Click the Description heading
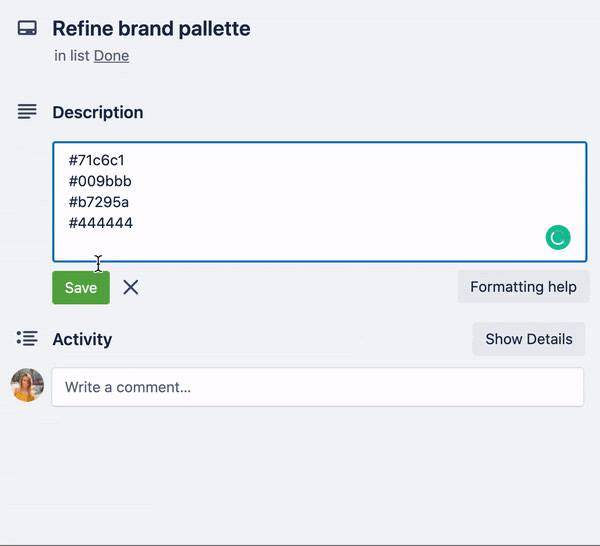 (x=98, y=112)
